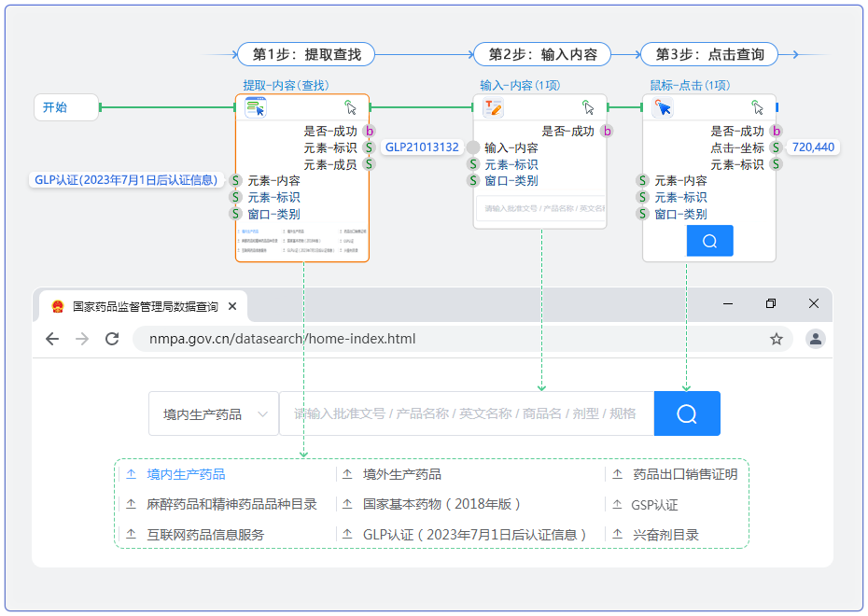Select the 第1步：提取查找 step label

[306, 55]
